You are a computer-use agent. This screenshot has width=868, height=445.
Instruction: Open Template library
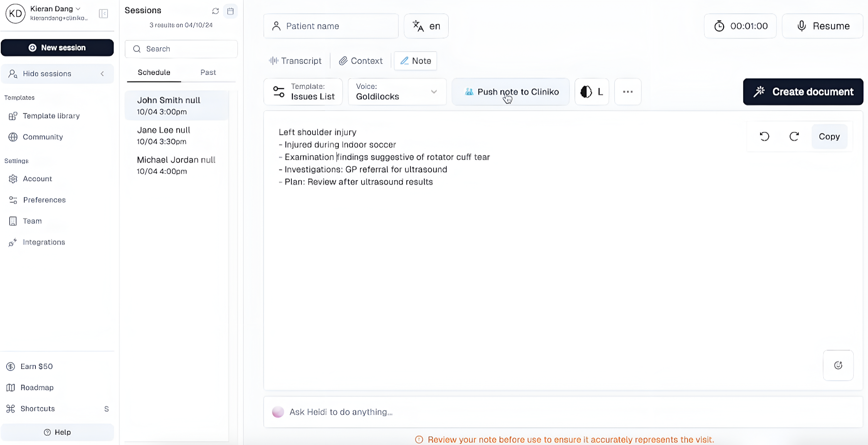click(51, 116)
